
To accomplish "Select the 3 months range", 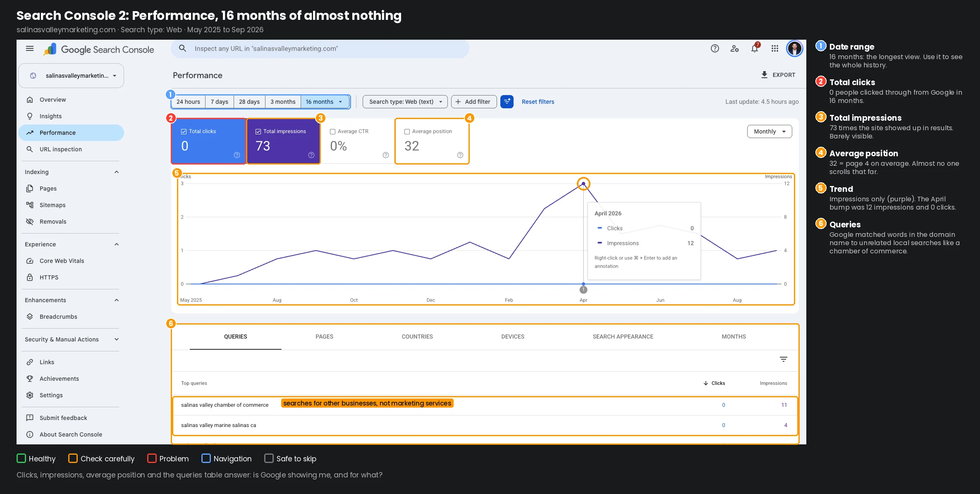I will tap(283, 102).
